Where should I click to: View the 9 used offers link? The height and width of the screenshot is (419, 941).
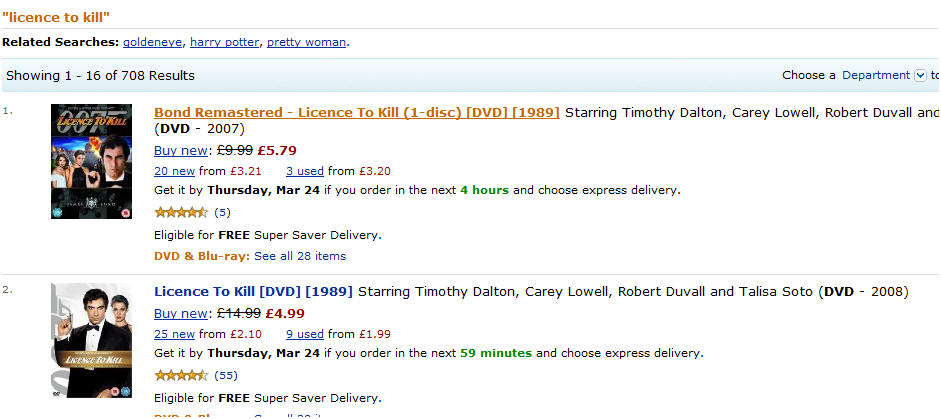tap(305, 334)
